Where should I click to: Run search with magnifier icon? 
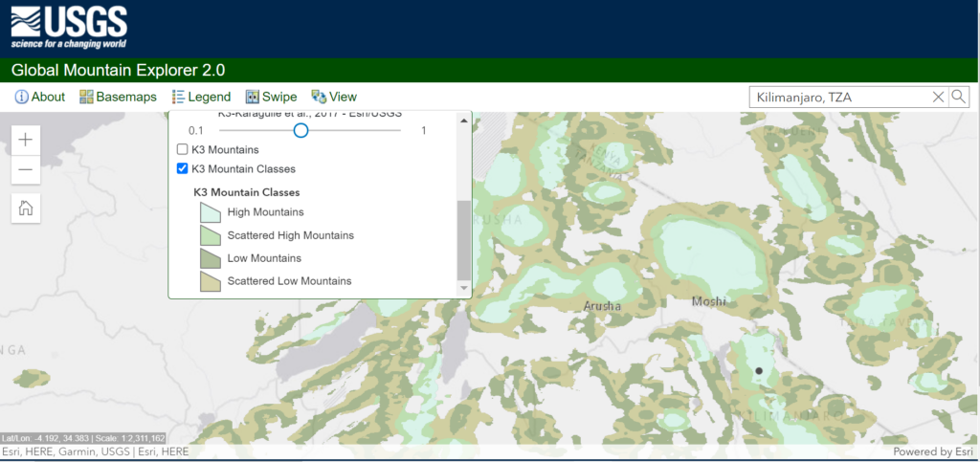pyautogui.click(x=958, y=97)
